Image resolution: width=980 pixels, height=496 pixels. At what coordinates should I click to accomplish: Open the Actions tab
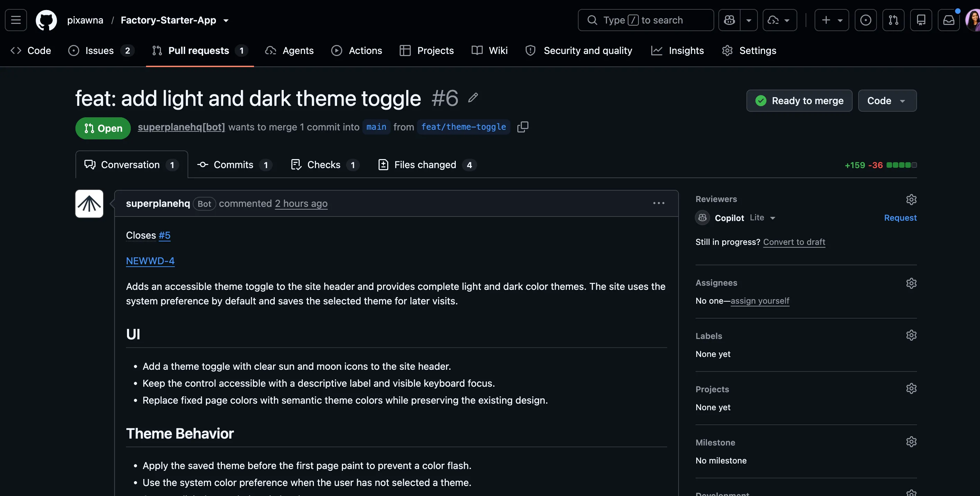[x=356, y=50]
